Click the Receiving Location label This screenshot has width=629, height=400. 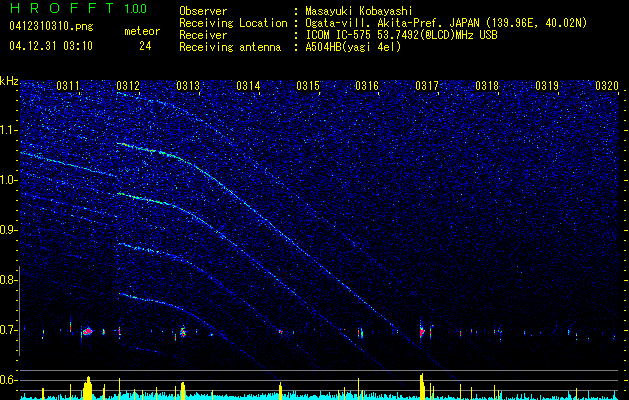[233, 23]
